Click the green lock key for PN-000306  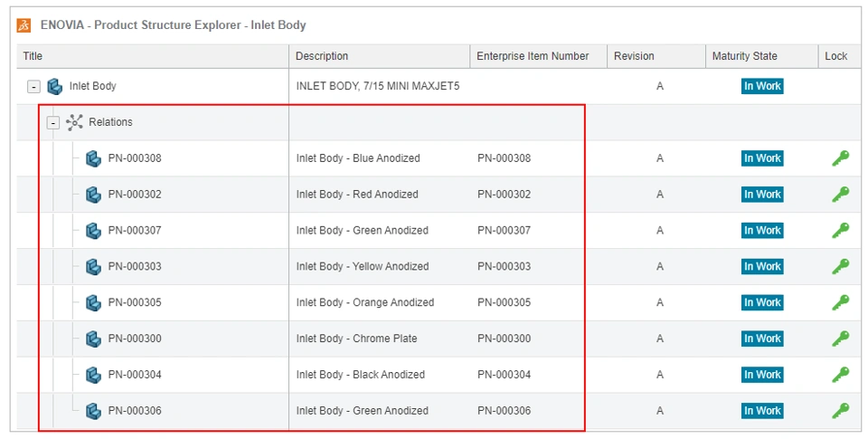[840, 411]
